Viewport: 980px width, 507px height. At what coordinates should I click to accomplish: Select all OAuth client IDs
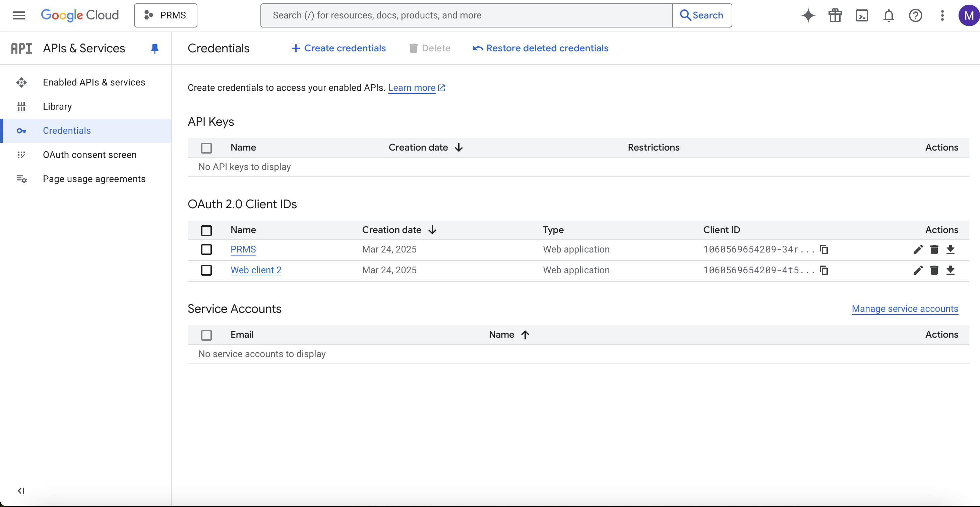(x=206, y=230)
